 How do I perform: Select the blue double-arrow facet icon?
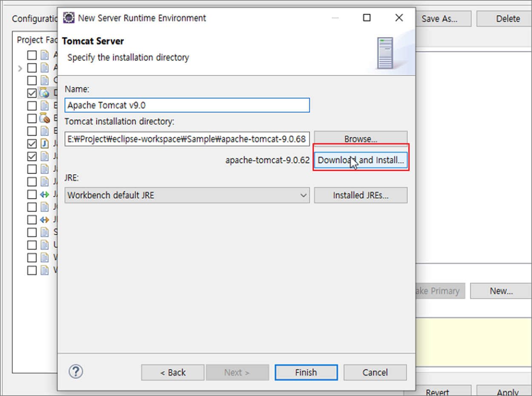coord(44,220)
